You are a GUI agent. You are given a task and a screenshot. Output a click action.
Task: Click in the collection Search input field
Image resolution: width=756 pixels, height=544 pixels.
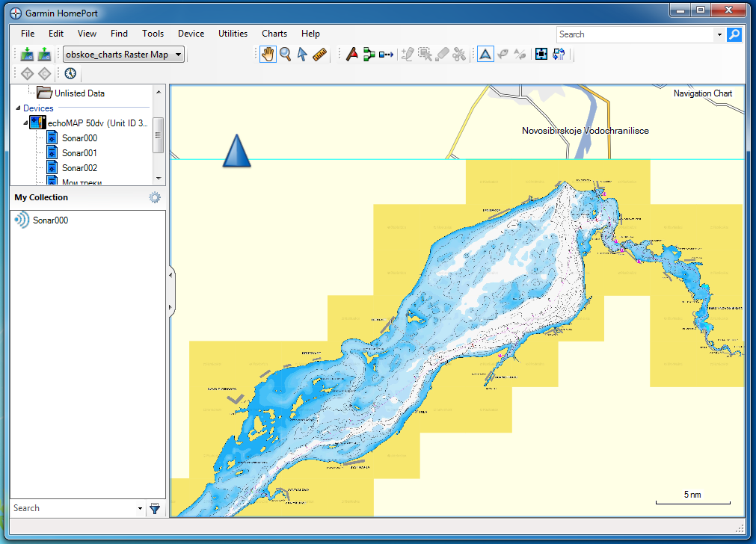point(73,508)
